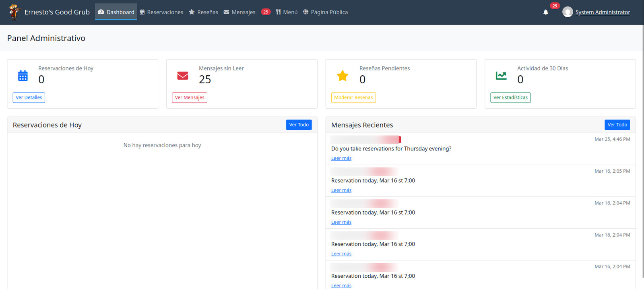
Task: Open Página Pública from the navbar
Action: pos(325,12)
